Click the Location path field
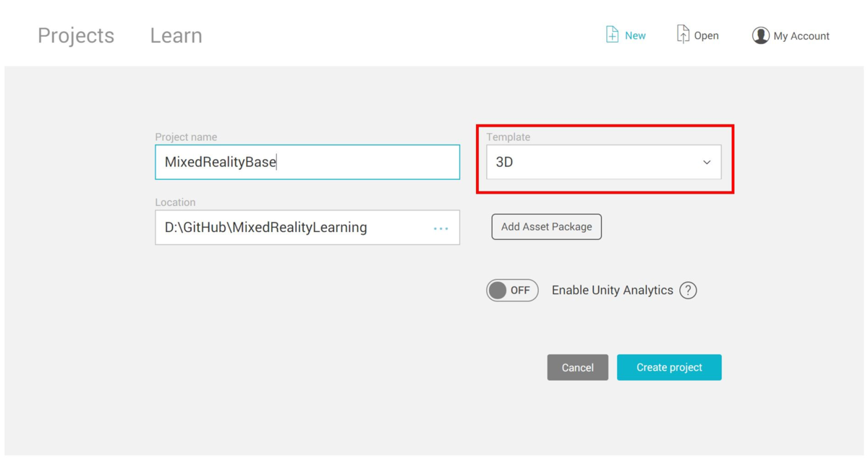Screen dimensions: 868x459 click(x=307, y=228)
